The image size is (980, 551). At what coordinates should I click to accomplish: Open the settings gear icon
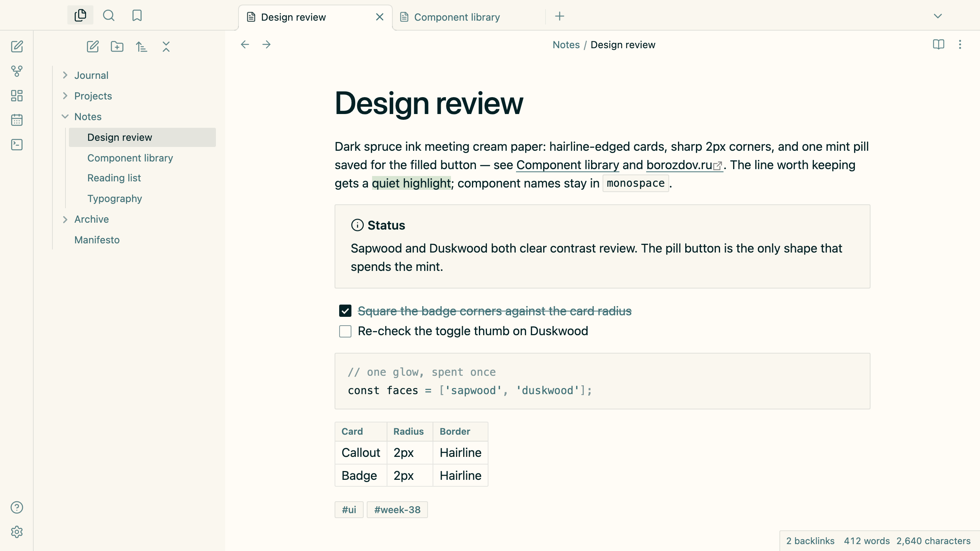[x=17, y=532]
